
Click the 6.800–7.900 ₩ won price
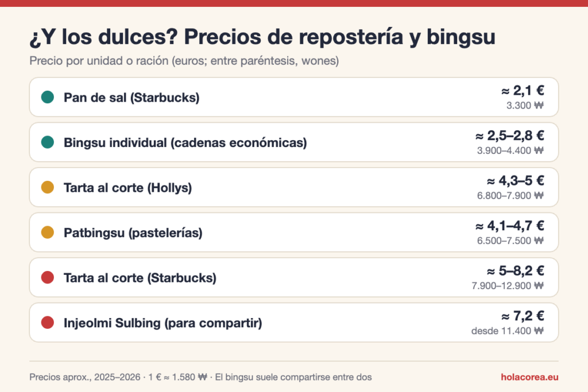tap(510, 196)
